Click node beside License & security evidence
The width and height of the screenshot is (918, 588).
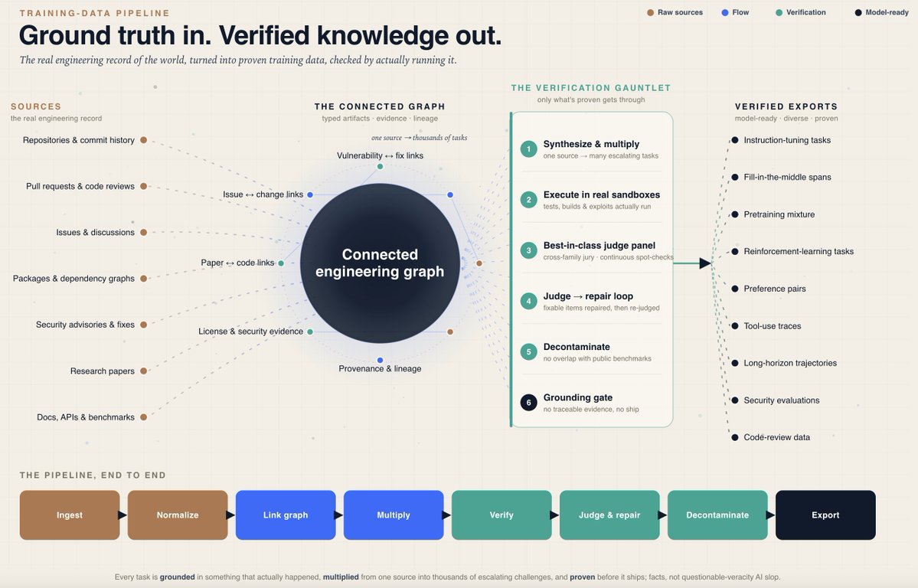click(310, 332)
